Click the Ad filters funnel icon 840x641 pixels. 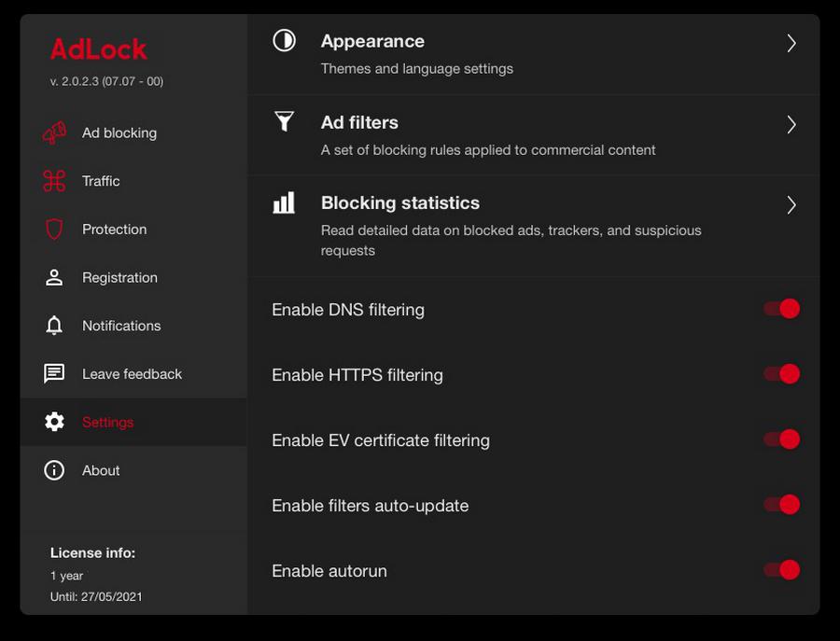[284, 121]
